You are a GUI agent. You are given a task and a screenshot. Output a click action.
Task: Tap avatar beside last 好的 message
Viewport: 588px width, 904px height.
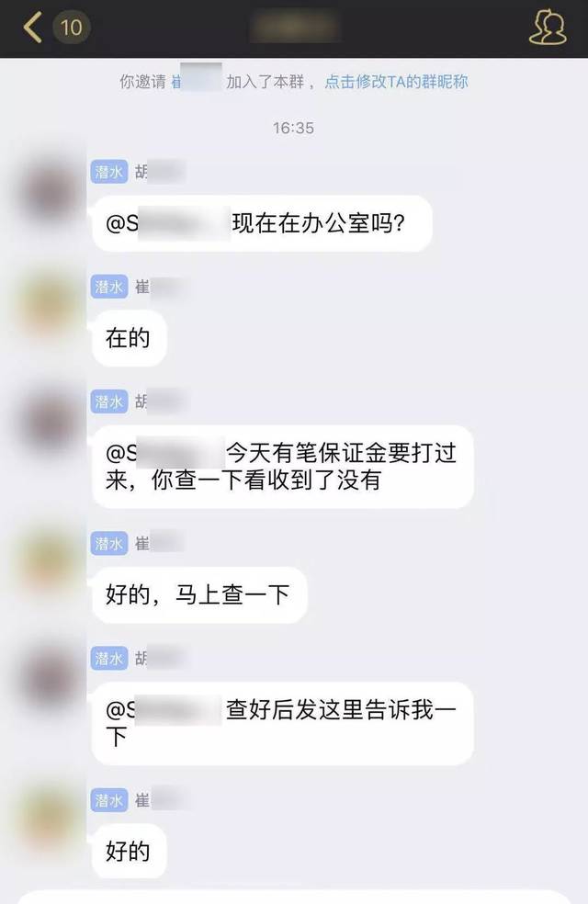pyautogui.click(x=49, y=819)
